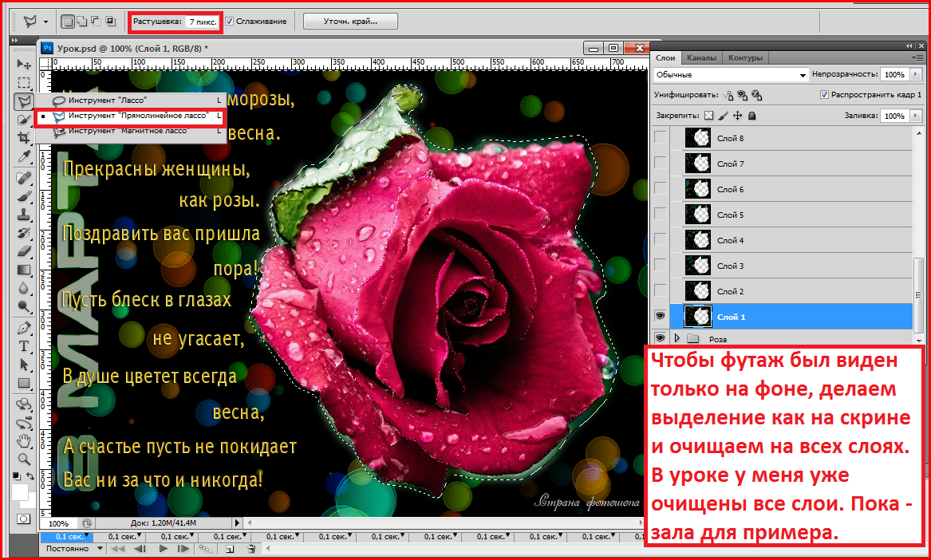931x560 pixels.
Task: Select the Dodge tool
Action: tap(24, 306)
